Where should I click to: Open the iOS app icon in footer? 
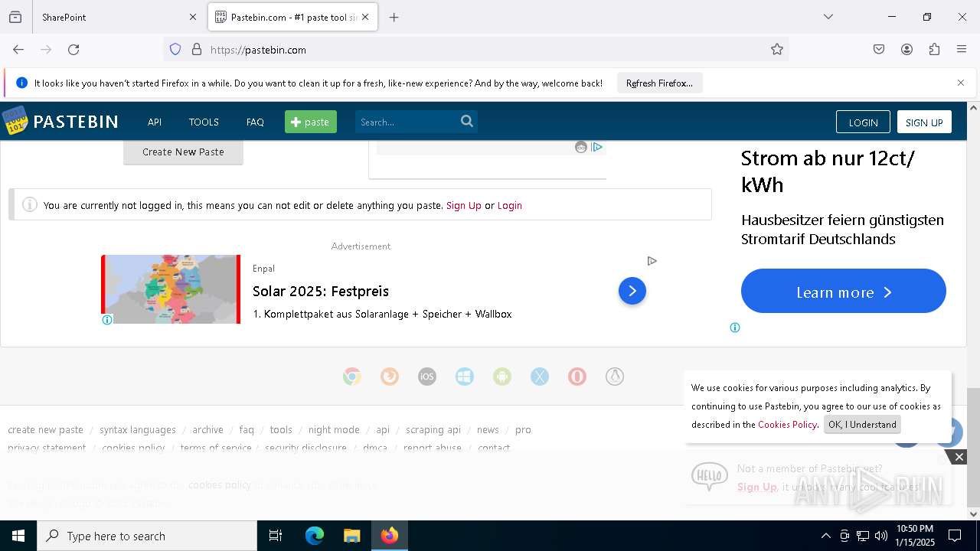[x=427, y=377]
